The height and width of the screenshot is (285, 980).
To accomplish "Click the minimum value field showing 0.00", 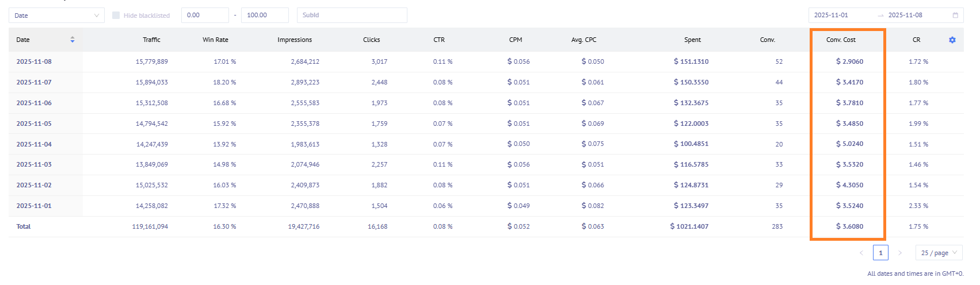I will 204,16.
